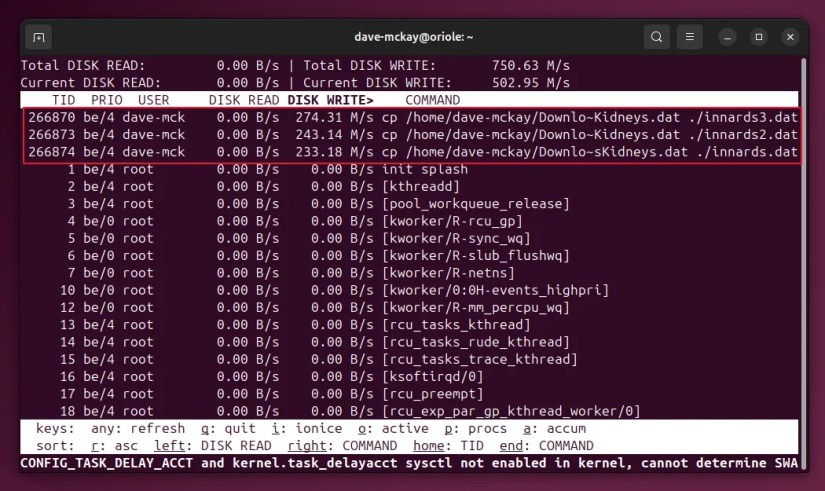825x491 pixels.
Task: Click the PRIO column header
Action: click(107, 100)
